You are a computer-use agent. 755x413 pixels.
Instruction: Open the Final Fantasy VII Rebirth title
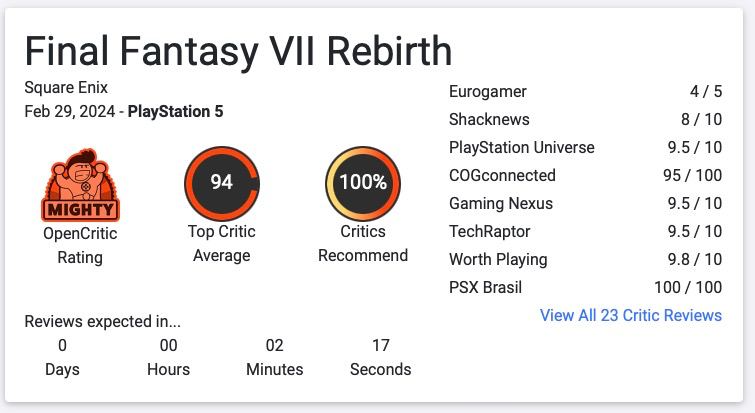point(238,52)
